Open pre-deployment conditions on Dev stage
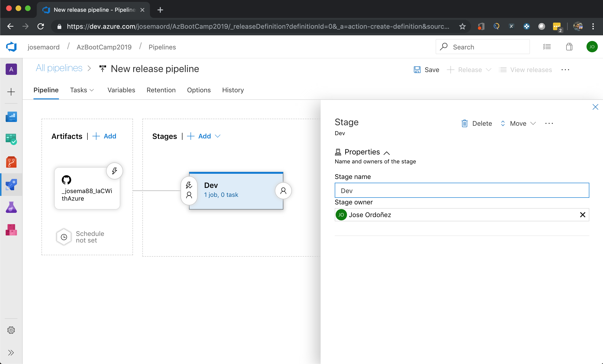The width and height of the screenshot is (603, 364). click(189, 190)
